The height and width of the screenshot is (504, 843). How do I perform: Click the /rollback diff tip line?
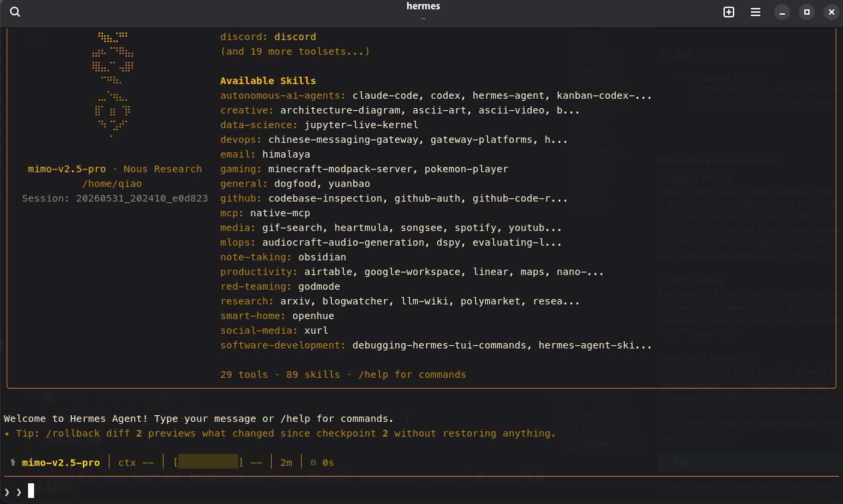pyautogui.click(x=280, y=433)
